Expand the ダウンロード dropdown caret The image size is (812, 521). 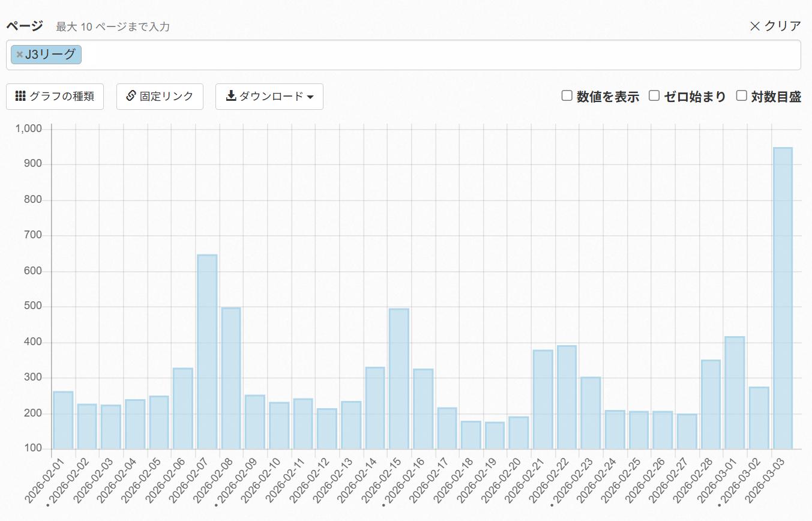point(310,97)
